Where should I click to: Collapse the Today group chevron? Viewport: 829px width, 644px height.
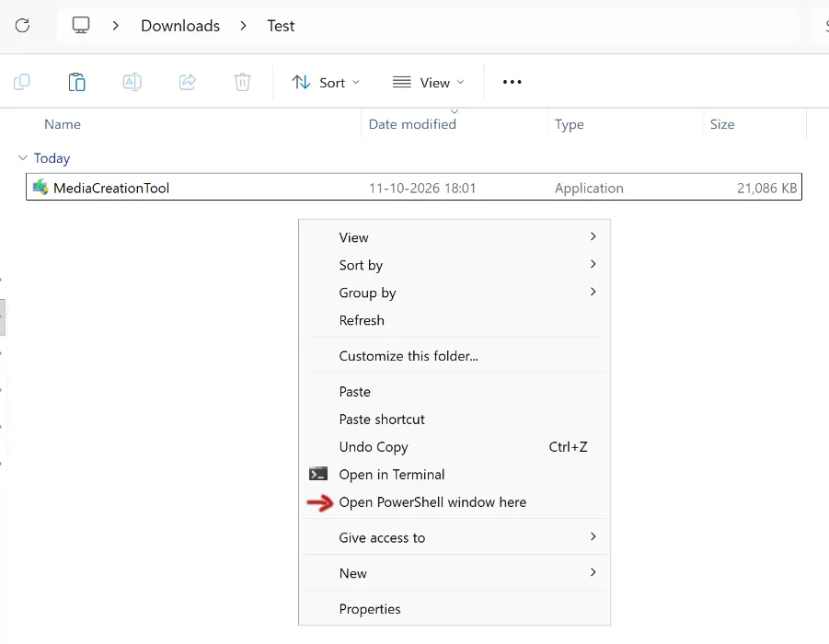pos(23,157)
